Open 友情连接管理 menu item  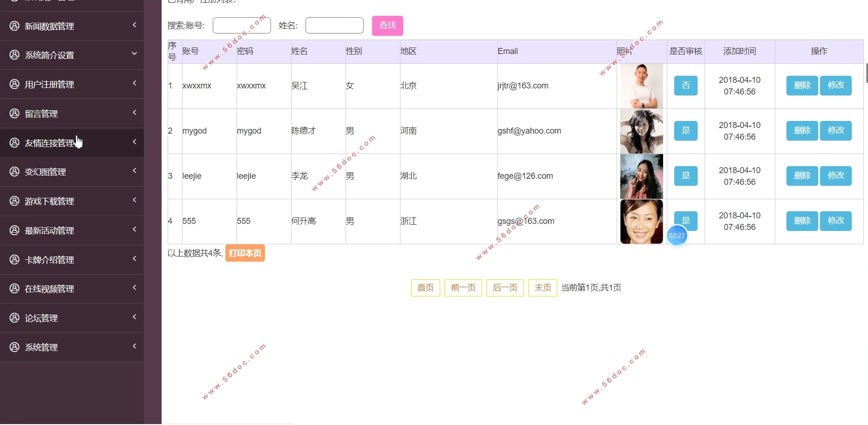click(x=49, y=143)
